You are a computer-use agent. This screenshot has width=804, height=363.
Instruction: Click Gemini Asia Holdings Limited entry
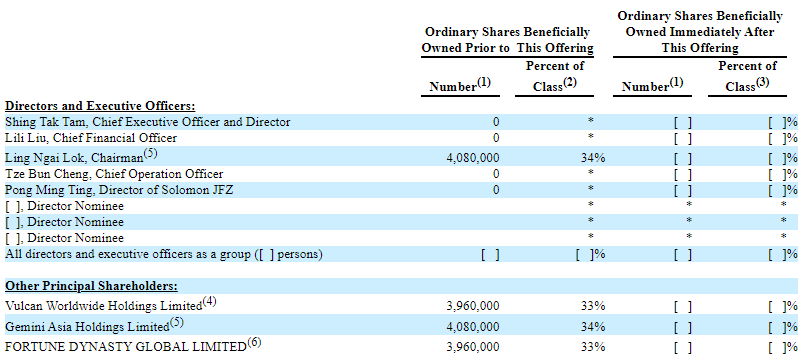[87, 327]
